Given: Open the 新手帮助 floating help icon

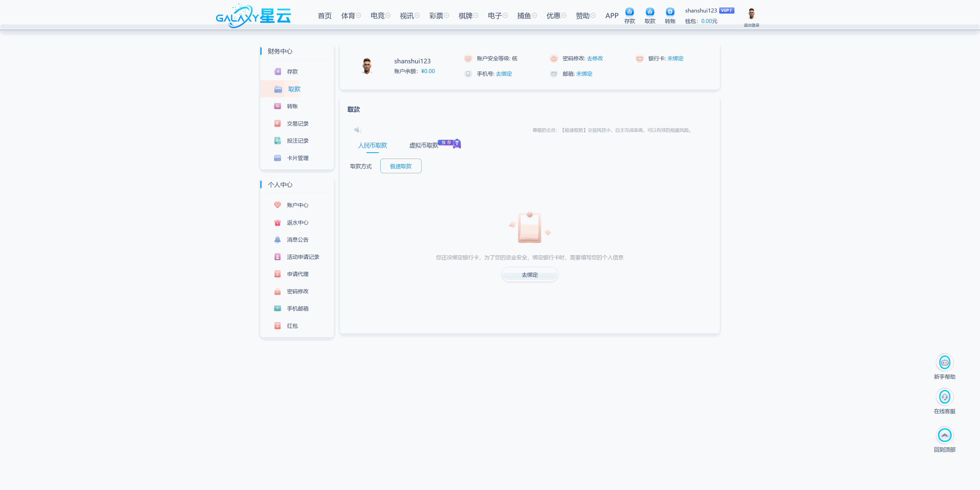Looking at the screenshot, I should click(x=944, y=363).
